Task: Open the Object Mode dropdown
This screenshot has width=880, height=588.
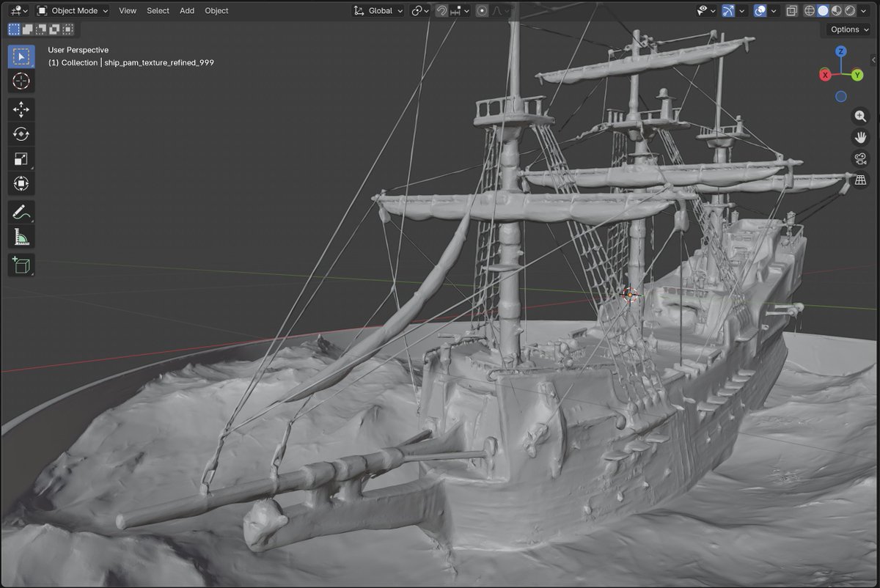Action: [x=73, y=11]
